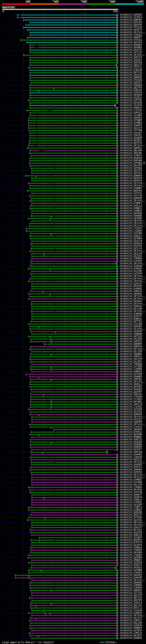Click the UniRef100_C6T2Z0 label
This screenshot has height=644, width=146.
point(131,53)
